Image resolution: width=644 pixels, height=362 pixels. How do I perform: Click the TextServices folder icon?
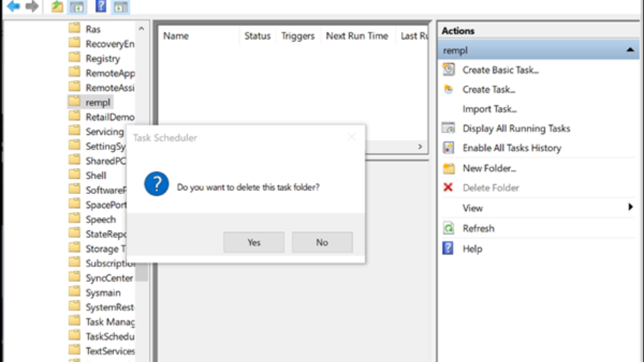75,351
